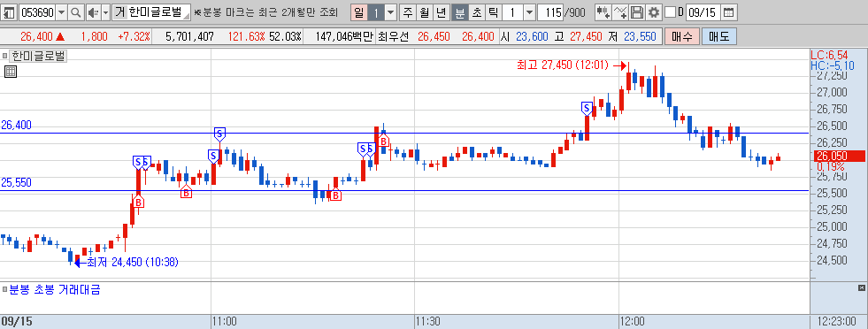Click the data table grid icon under the chart title
The height and width of the screenshot is (329, 868).
[10, 71]
